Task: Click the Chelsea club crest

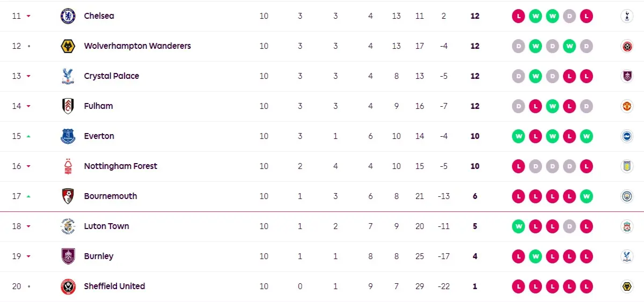Action: [68, 16]
